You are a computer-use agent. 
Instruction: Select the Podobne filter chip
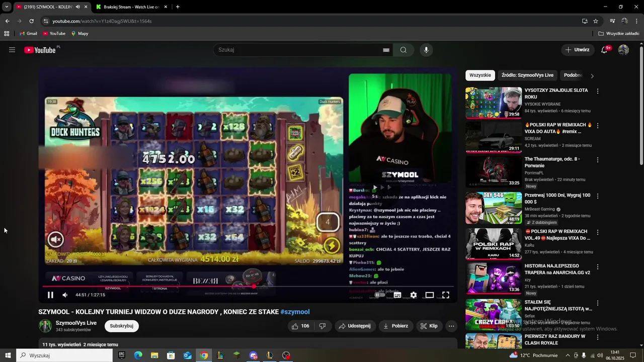[x=573, y=75]
